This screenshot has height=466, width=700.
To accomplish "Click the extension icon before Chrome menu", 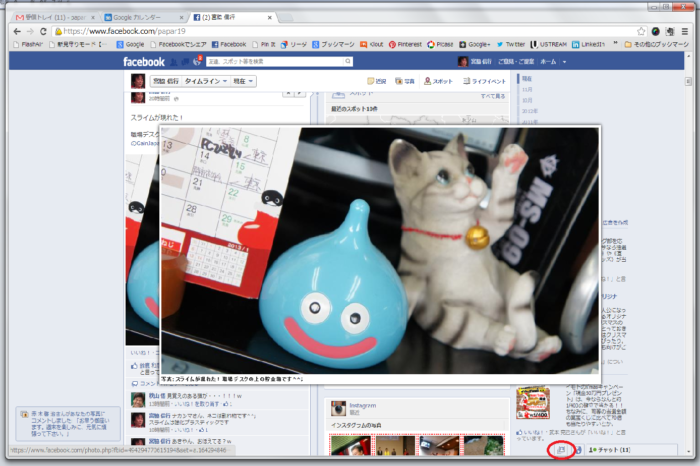I will click(x=670, y=31).
